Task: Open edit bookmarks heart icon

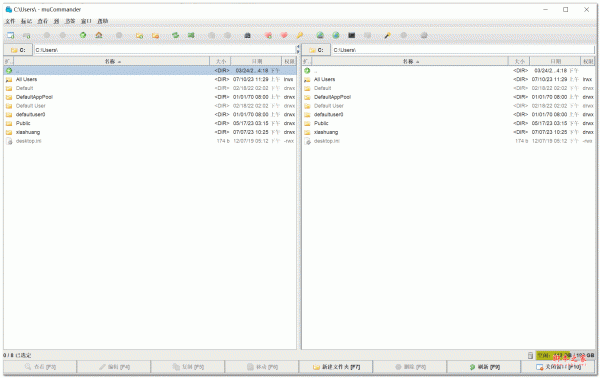Action: 284,36
